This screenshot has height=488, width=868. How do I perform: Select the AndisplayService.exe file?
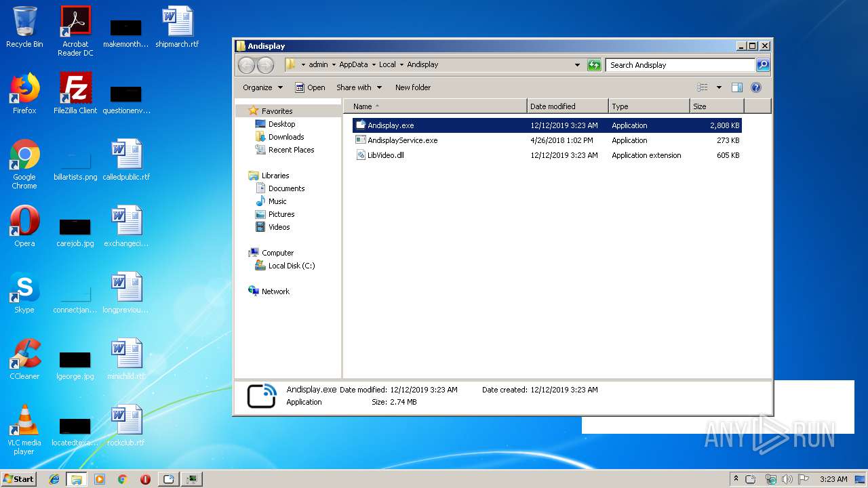(x=402, y=140)
